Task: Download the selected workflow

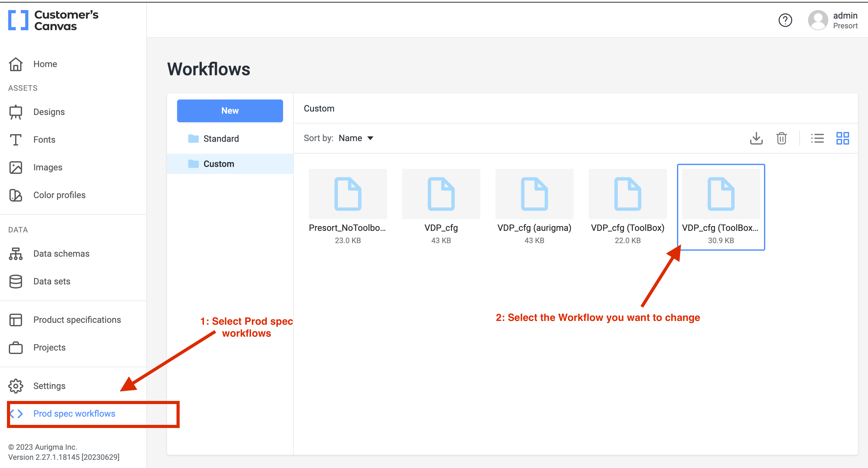Action: pos(756,138)
